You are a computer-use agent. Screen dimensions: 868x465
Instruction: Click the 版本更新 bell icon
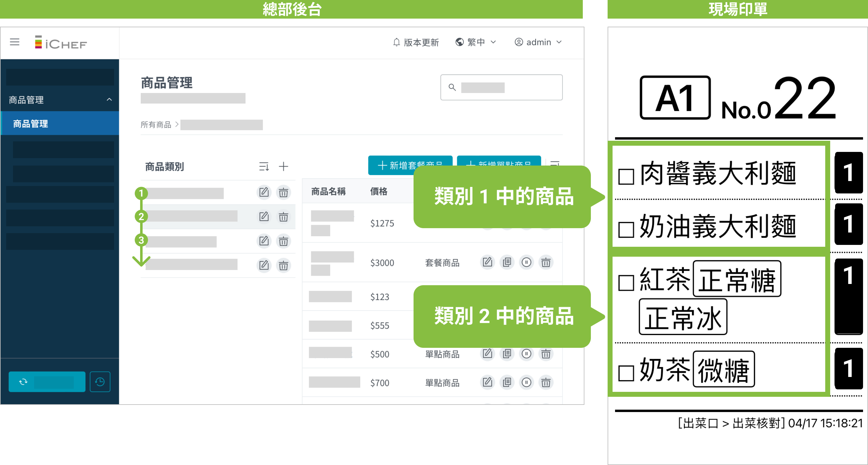pos(396,42)
